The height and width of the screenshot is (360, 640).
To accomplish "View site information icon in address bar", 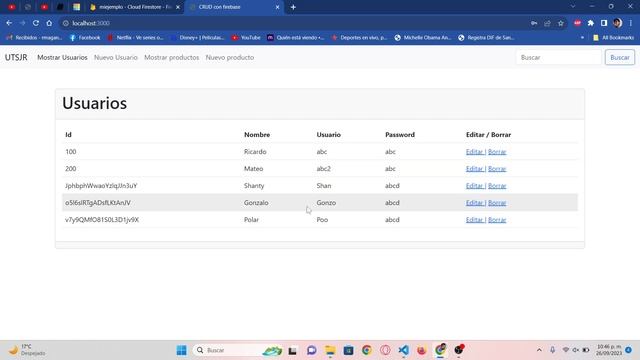I will pyautogui.click(x=65, y=23).
